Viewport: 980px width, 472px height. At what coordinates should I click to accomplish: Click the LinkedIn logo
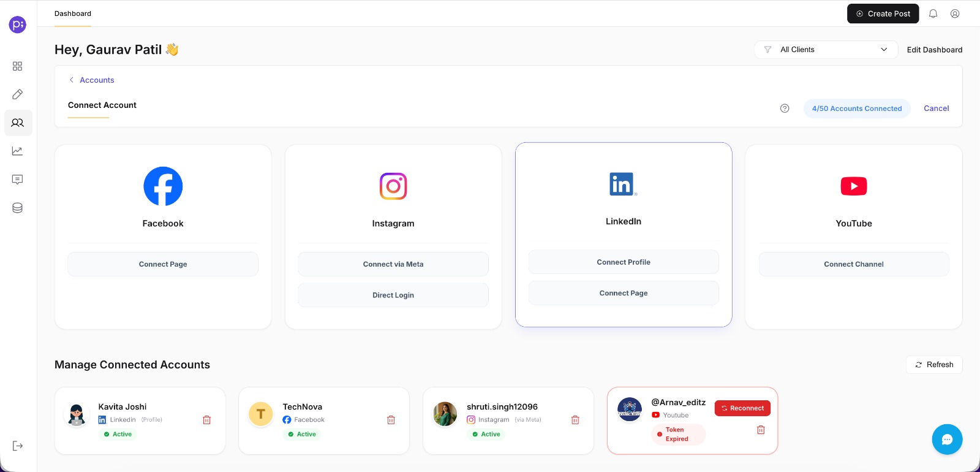[624, 184]
